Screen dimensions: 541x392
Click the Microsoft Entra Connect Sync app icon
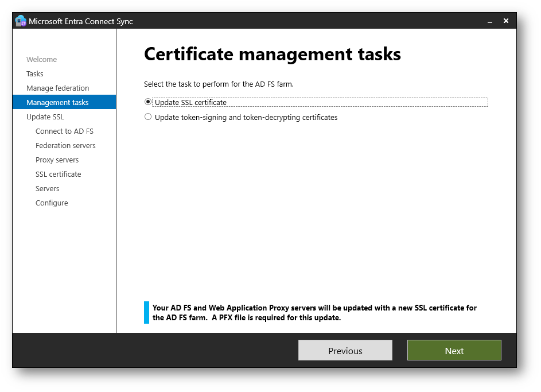pyautogui.click(x=21, y=21)
